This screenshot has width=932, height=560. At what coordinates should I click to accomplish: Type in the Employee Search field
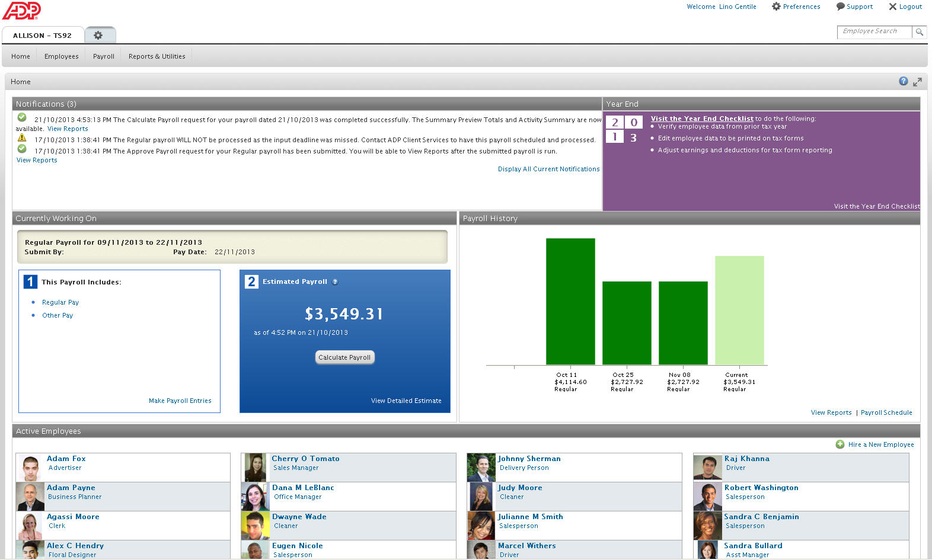[x=873, y=31]
